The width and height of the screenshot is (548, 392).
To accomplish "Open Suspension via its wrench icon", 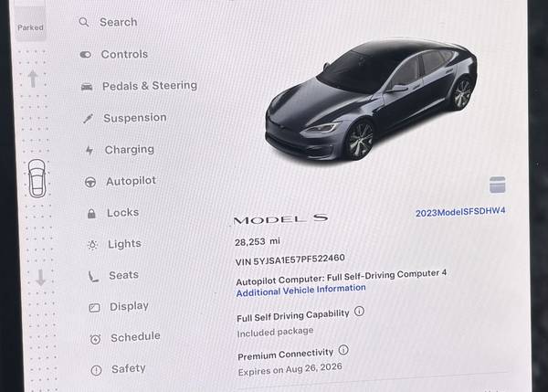I will (88, 119).
